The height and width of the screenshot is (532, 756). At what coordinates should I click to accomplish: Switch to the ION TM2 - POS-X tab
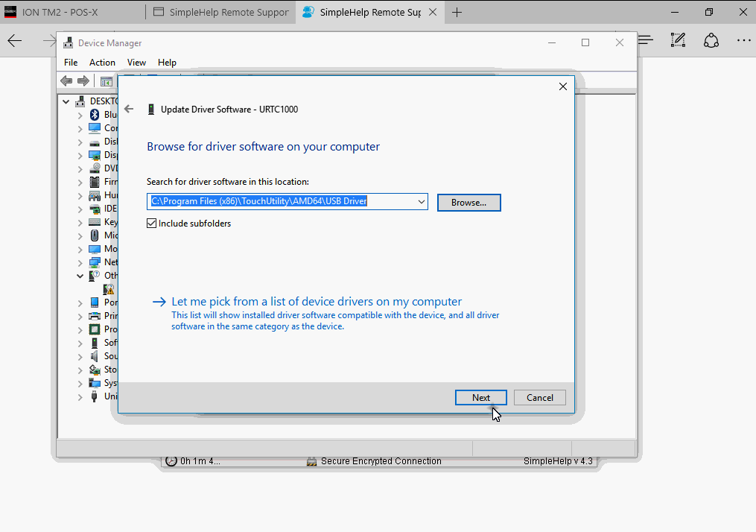(71, 12)
